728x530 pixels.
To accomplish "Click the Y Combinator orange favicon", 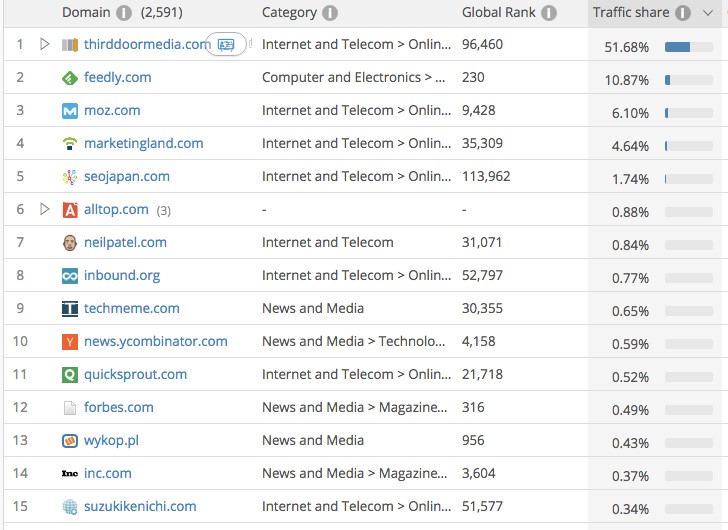I will (x=70, y=342).
